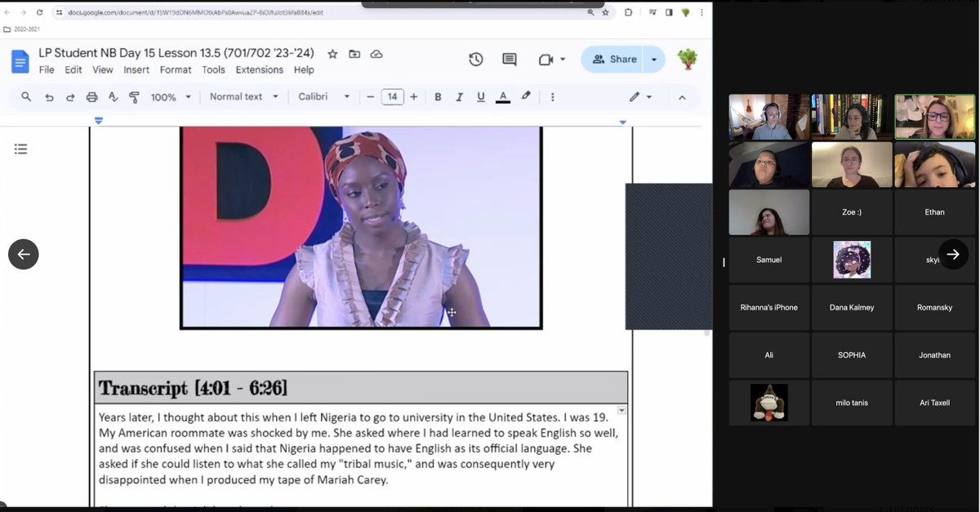
Task: Open the Print icon
Action: coord(91,96)
